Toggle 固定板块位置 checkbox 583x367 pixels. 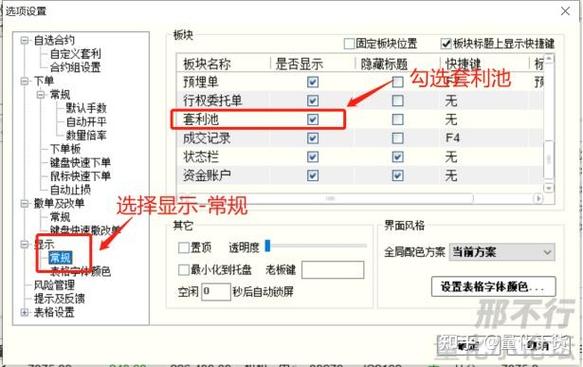coord(349,44)
